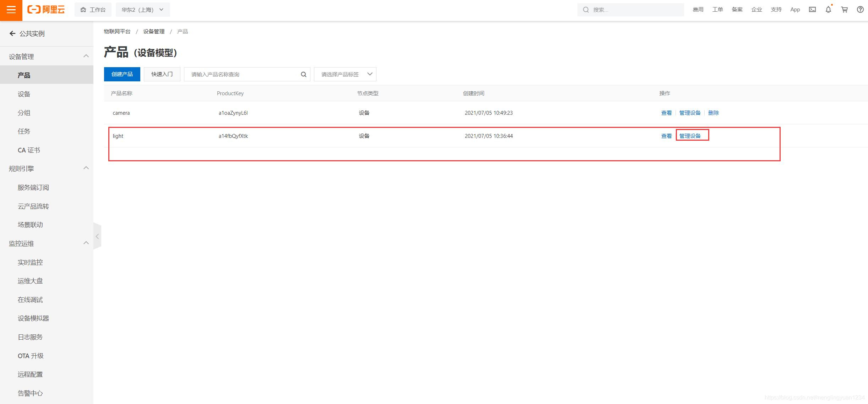
Task: Click the product search magnifier icon
Action: (x=303, y=74)
